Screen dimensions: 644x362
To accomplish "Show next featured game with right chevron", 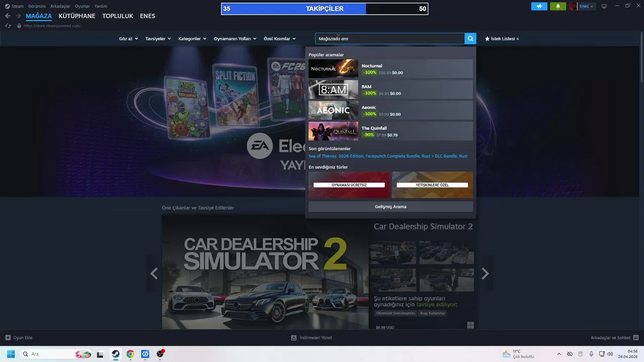I will pos(485,274).
